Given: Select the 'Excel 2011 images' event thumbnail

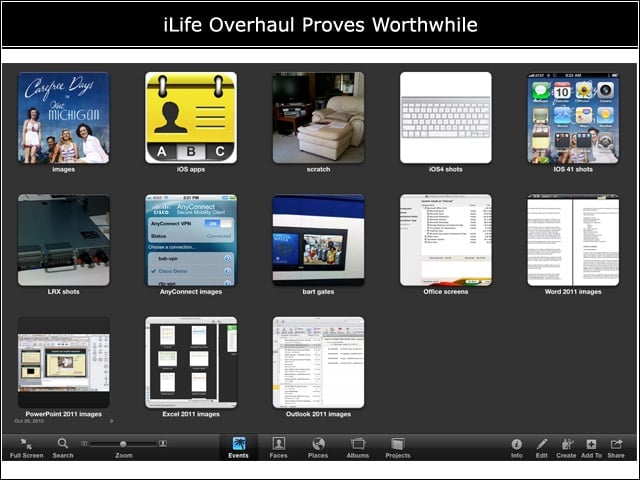Looking at the screenshot, I should click(191, 363).
